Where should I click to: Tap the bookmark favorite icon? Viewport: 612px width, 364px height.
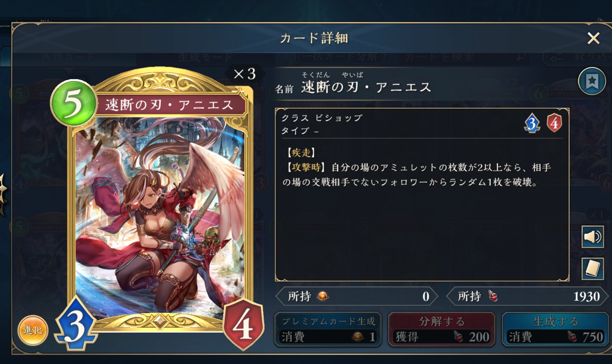592,81
